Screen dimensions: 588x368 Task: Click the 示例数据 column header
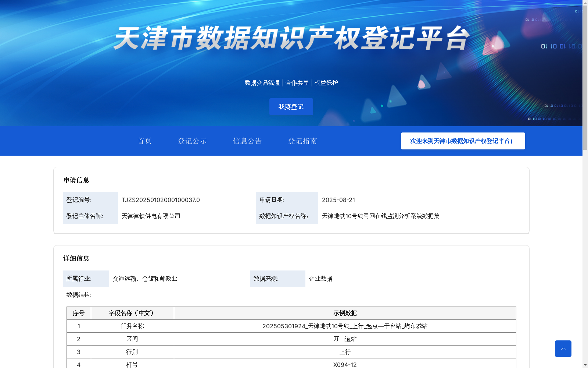click(x=345, y=313)
